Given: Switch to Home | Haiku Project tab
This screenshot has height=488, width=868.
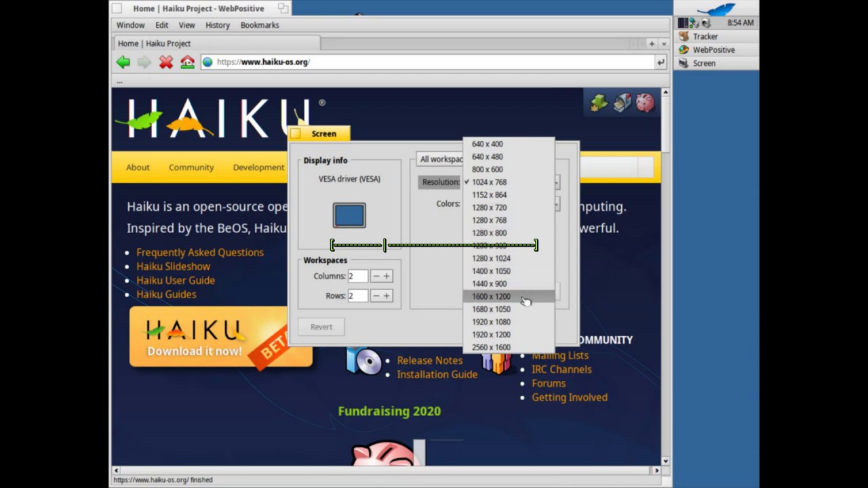Looking at the screenshot, I should tap(216, 43).
